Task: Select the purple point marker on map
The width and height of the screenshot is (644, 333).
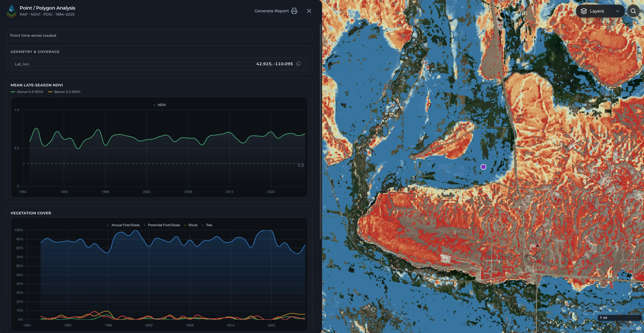Action: (x=483, y=167)
